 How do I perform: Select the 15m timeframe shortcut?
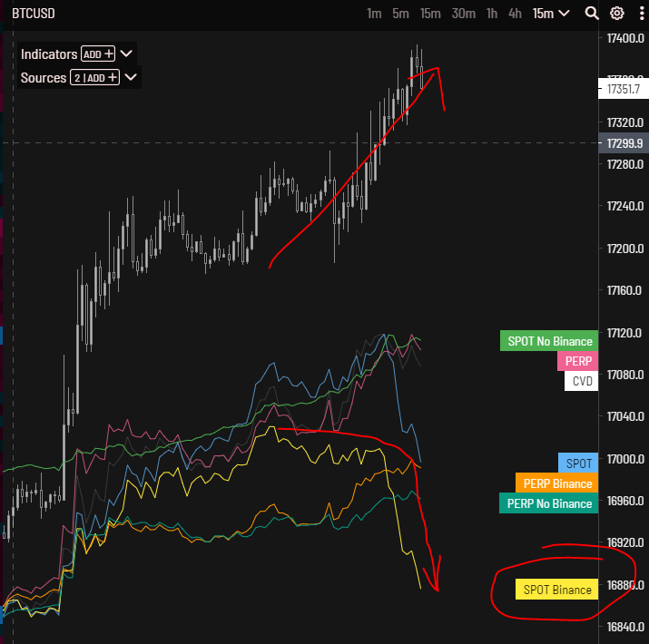pyautogui.click(x=430, y=14)
